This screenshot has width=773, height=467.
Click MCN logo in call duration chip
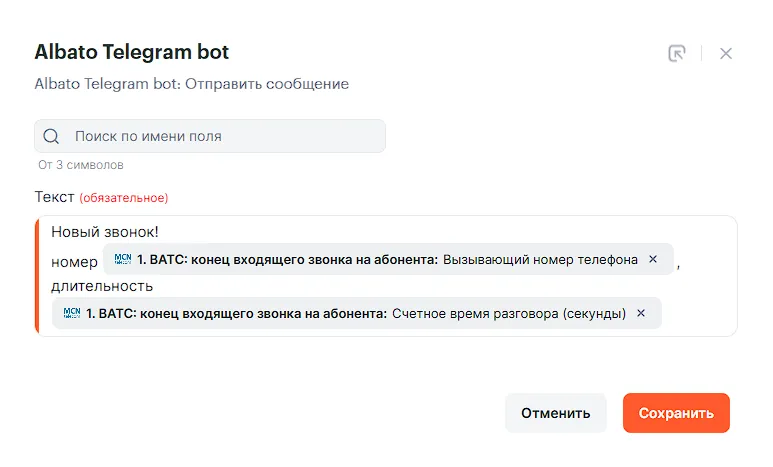point(72,313)
